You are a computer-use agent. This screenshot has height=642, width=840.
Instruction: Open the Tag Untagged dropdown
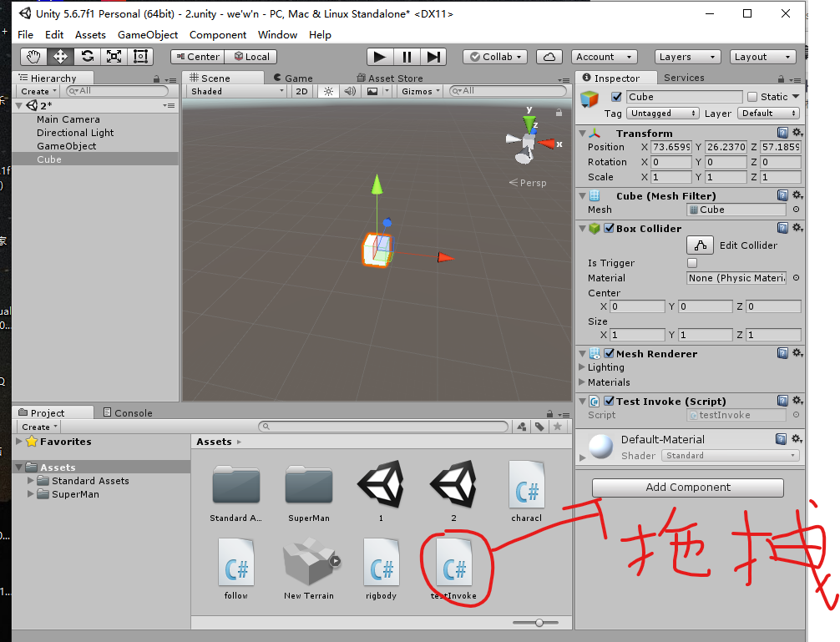pyautogui.click(x=663, y=114)
